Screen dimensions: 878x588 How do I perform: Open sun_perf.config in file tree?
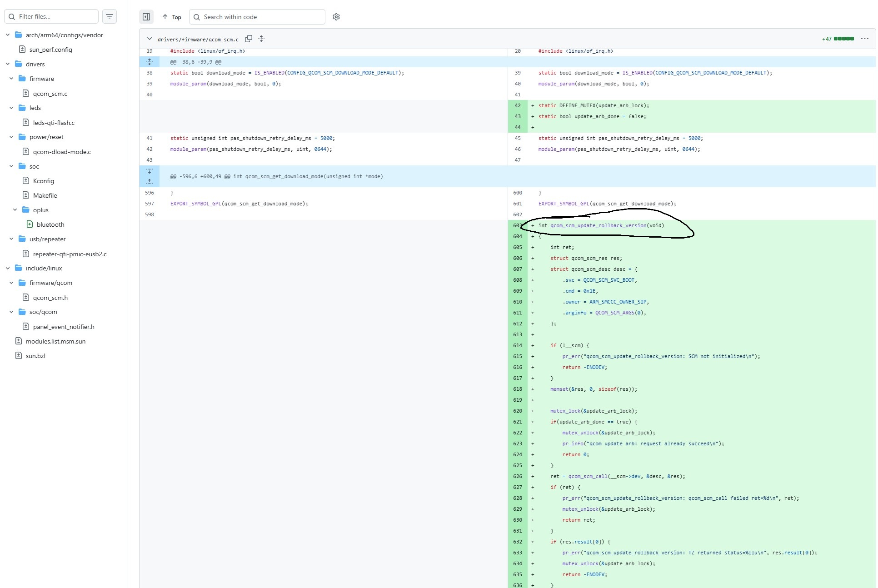(x=50, y=50)
